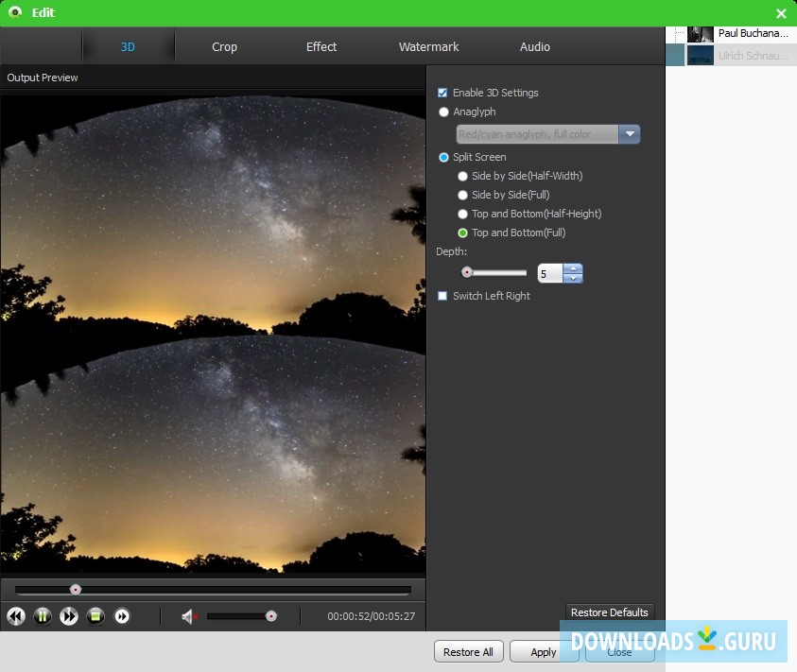The width and height of the screenshot is (797, 672).
Task: Toggle the mute speaker icon
Action: [188, 617]
